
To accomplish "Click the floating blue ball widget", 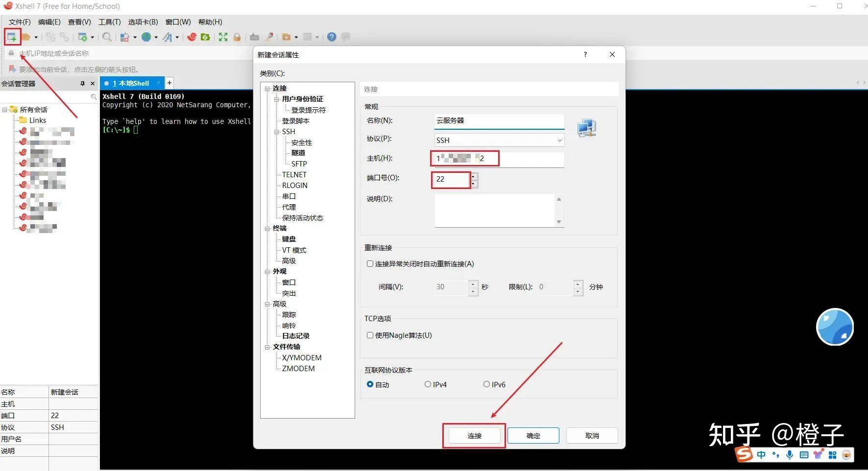I will (x=835, y=327).
